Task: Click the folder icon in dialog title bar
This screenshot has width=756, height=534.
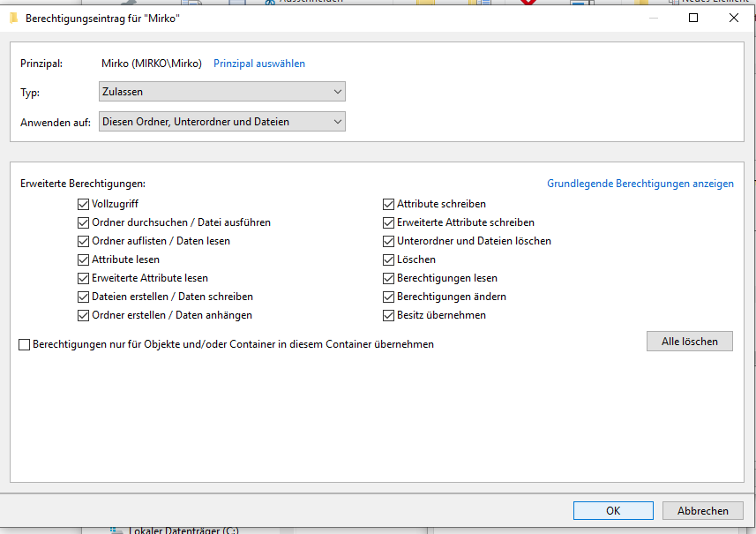Action: 13,19
